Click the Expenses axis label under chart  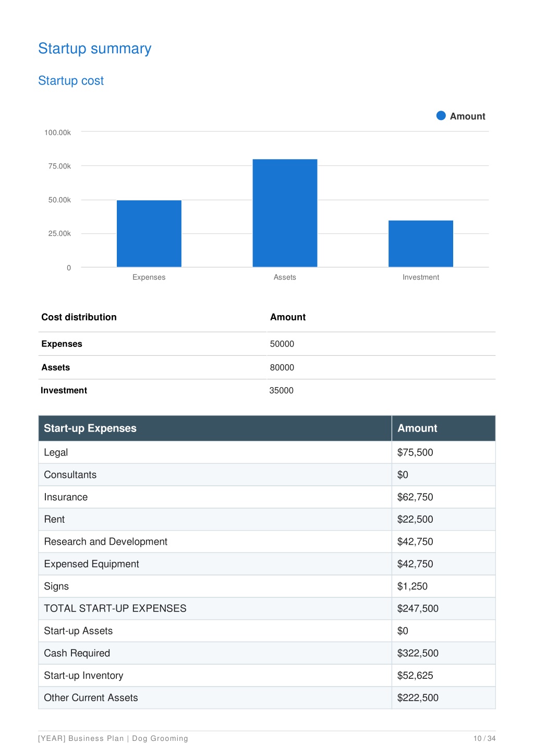pos(149,277)
